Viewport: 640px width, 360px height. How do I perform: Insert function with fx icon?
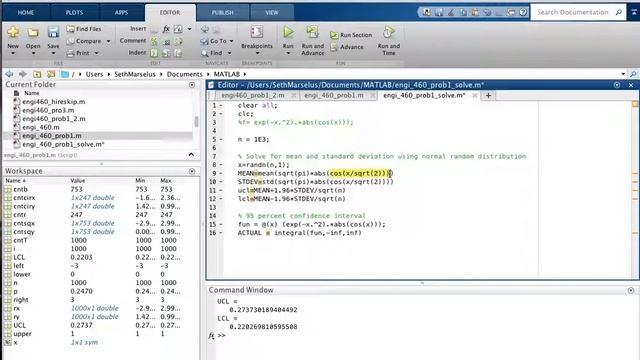[x=166, y=29]
